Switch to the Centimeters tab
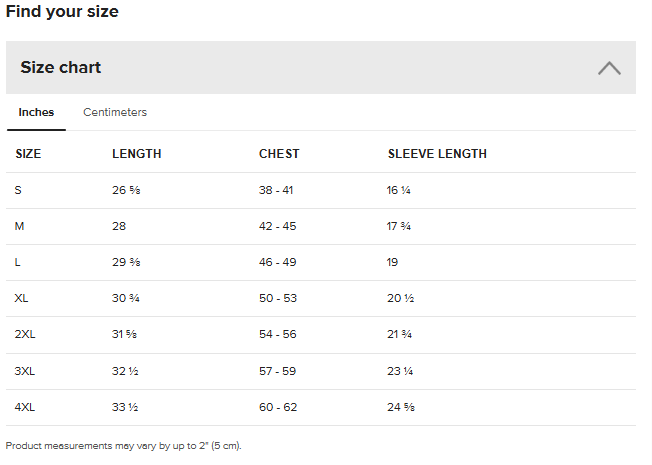652x465 pixels. click(115, 112)
